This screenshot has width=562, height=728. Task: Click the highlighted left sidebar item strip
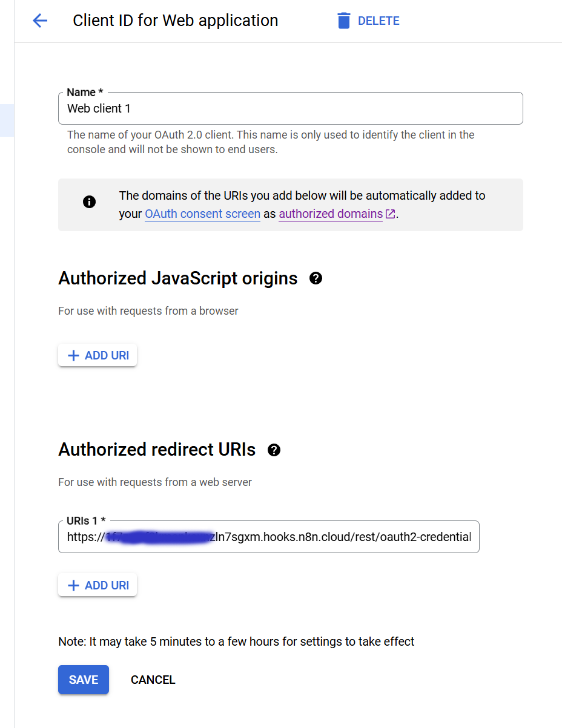pyautogui.click(x=7, y=120)
